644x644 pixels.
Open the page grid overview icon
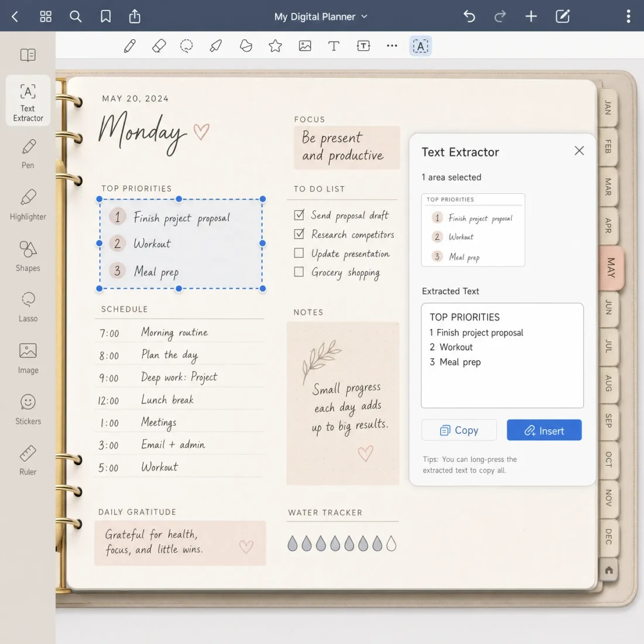46,16
